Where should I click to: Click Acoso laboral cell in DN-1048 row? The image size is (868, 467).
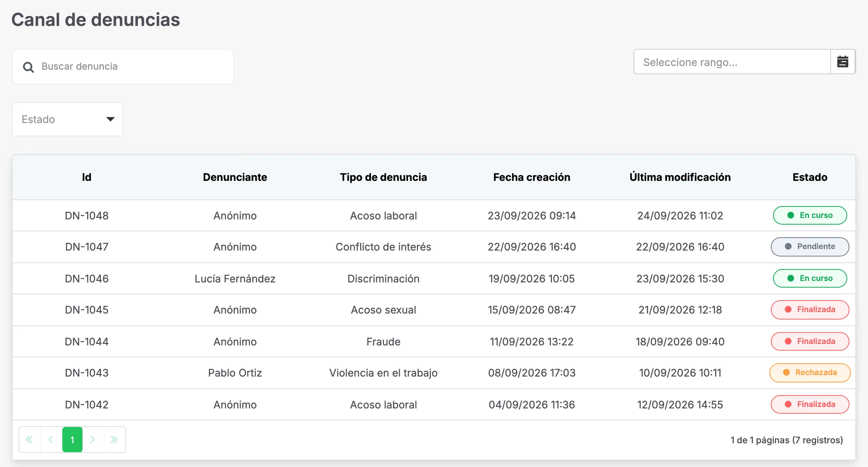coord(384,216)
